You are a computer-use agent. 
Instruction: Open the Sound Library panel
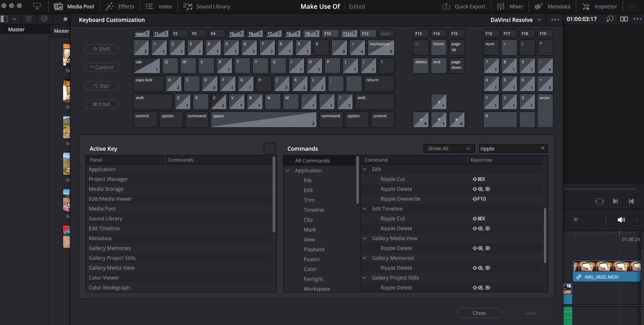pos(207,6)
